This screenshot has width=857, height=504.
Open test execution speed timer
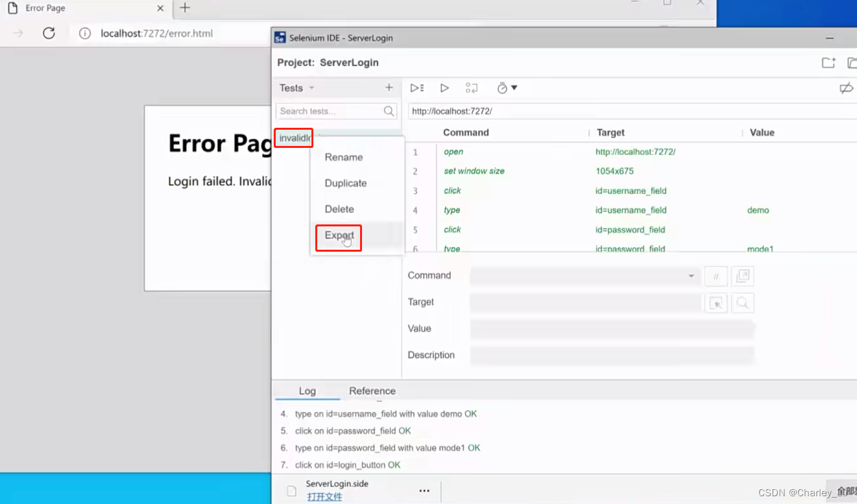coord(507,88)
